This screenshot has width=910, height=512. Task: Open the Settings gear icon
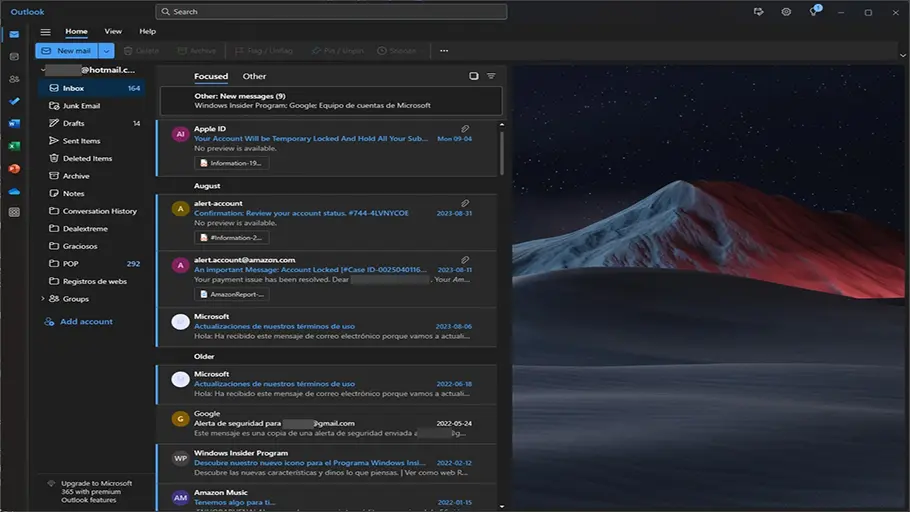coord(786,12)
